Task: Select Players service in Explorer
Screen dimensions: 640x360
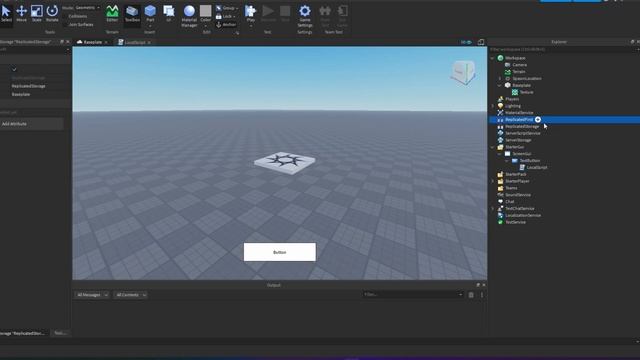Action: tap(512, 99)
